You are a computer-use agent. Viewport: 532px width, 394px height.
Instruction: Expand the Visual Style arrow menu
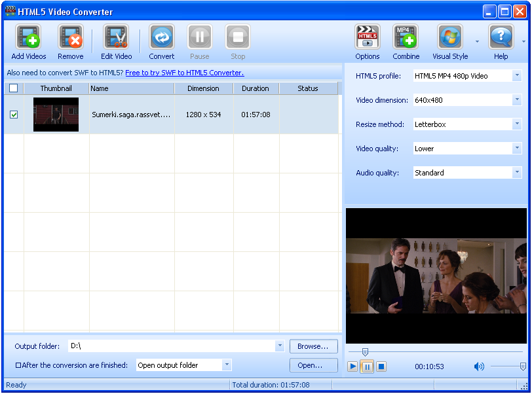pos(477,42)
